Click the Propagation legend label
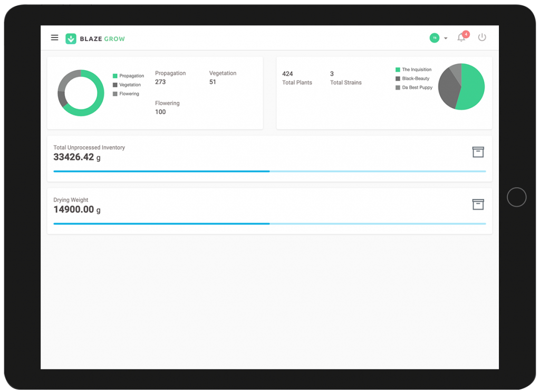 [131, 76]
